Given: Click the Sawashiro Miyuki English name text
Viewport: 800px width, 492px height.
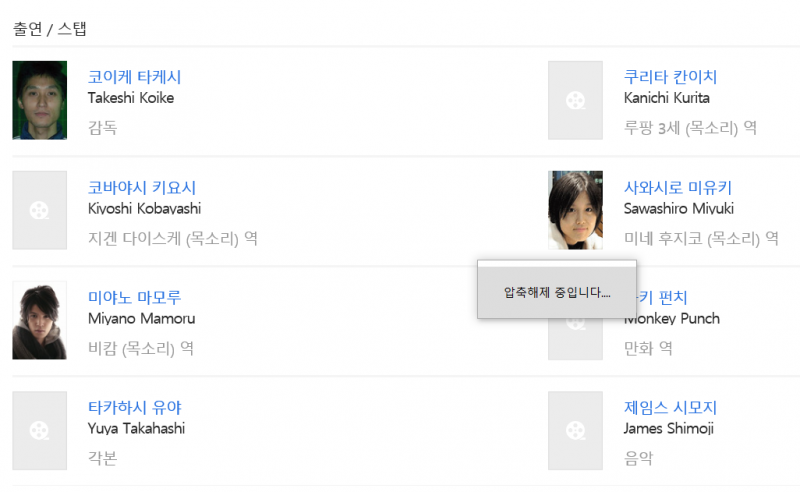Looking at the screenshot, I should (678, 208).
